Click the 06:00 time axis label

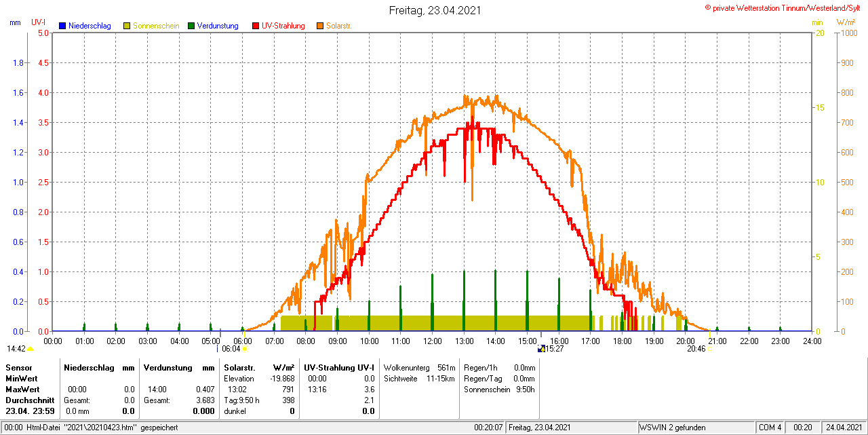pos(242,341)
